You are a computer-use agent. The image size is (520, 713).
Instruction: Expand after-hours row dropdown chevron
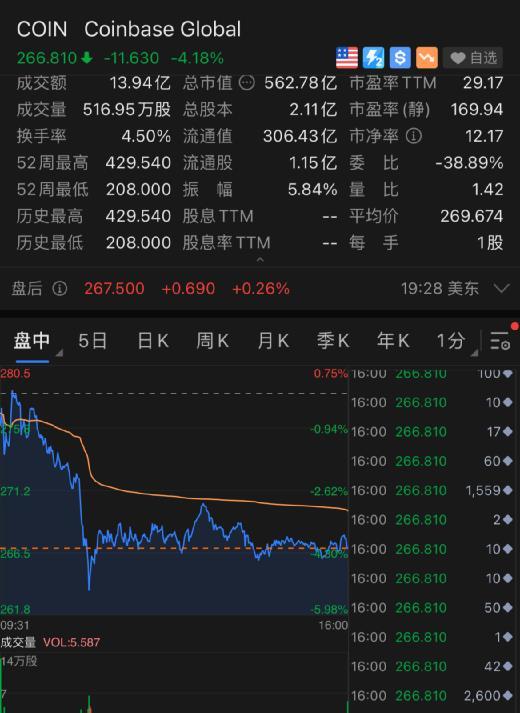pos(501,288)
